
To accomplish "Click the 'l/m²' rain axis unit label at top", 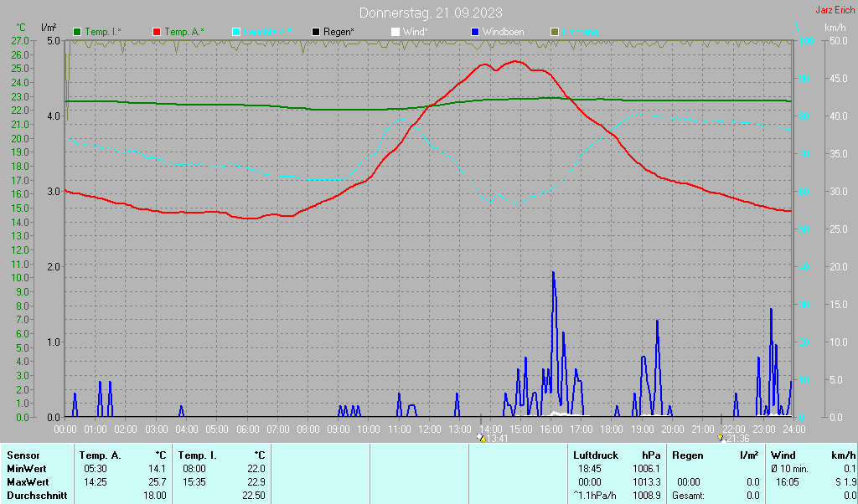I will point(49,28).
